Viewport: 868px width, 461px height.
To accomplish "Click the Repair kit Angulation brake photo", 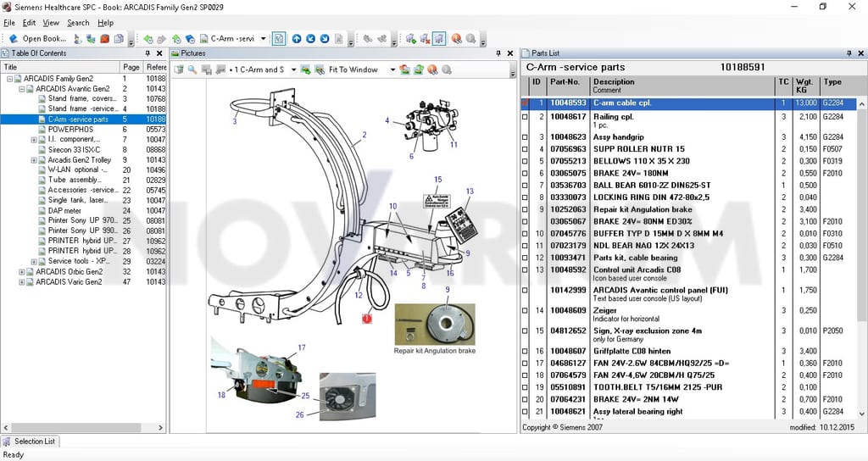I will tap(435, 325).
